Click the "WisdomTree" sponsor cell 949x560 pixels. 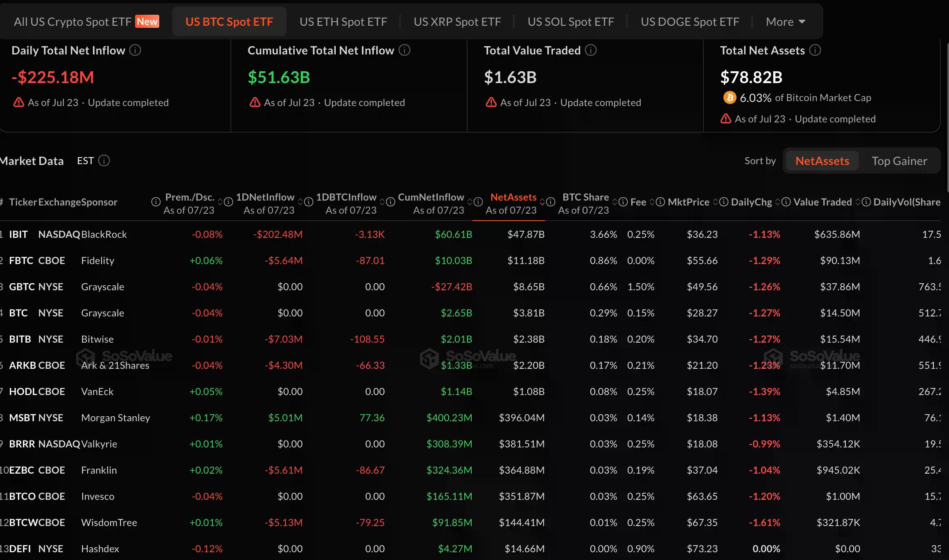109,522
